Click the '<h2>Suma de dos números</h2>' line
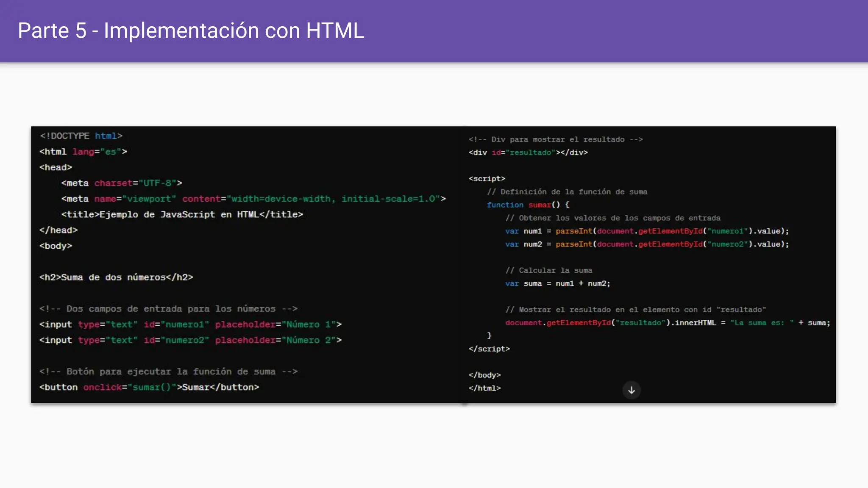868x488 pixels. tap(116, 277)
